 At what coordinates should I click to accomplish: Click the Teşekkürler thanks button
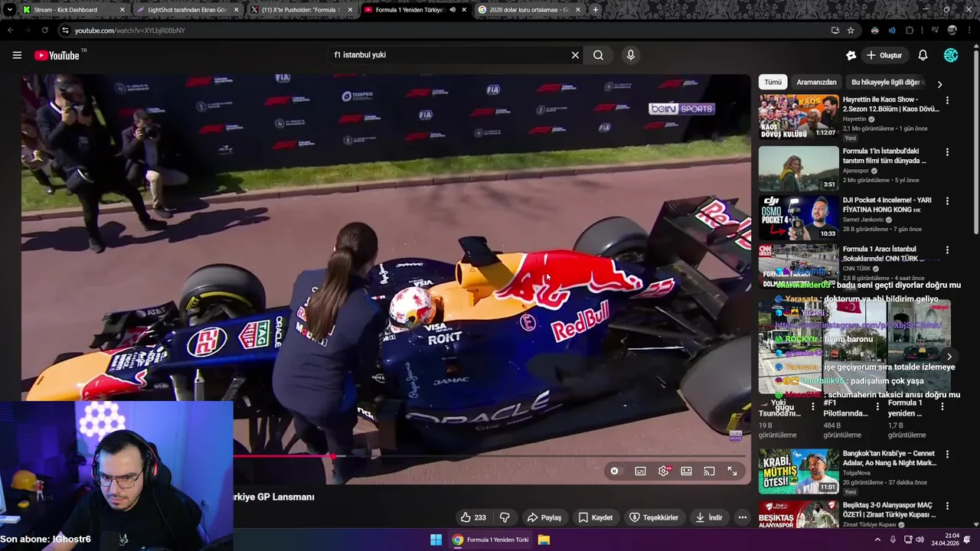click(654, 517)
